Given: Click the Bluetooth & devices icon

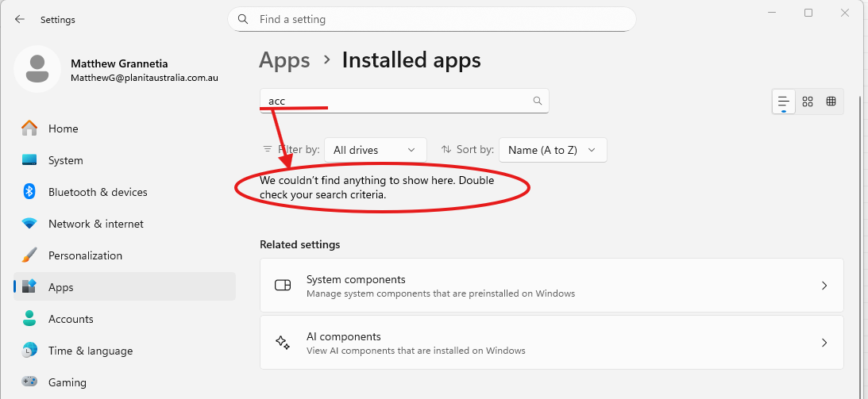Looking at the screenshot, I should (x=29, y=192).
